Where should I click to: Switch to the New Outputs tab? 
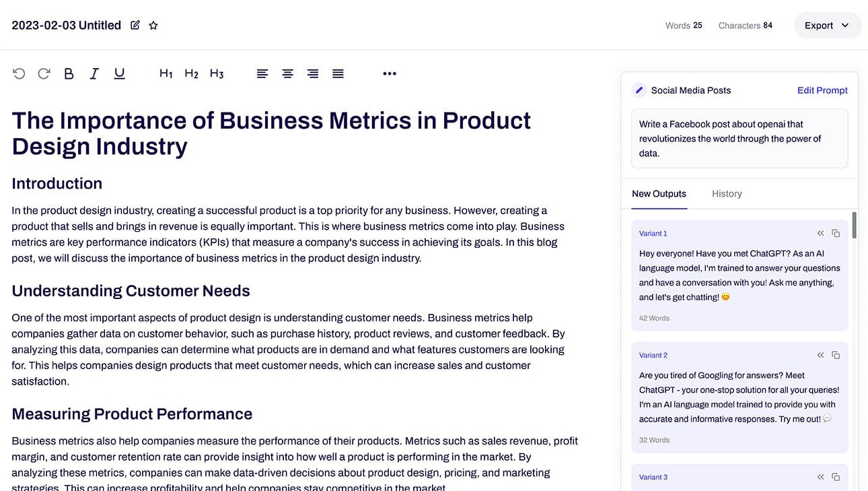tap(659, 193)
